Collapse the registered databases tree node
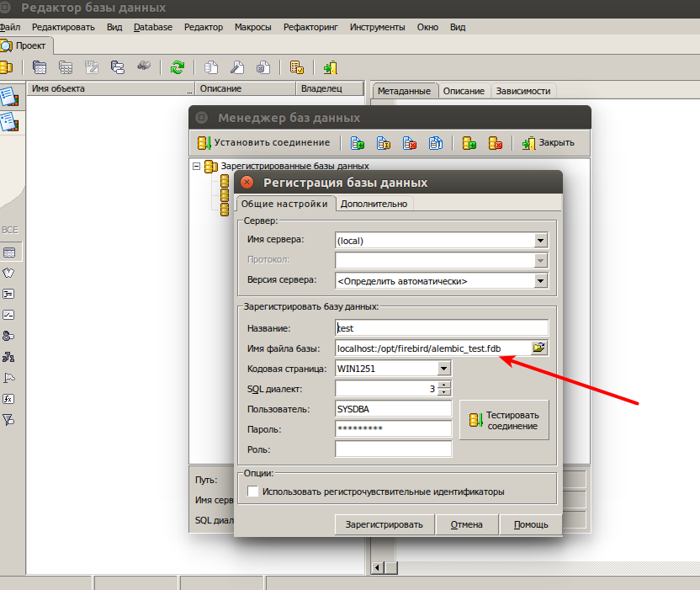 pos(196,166)
